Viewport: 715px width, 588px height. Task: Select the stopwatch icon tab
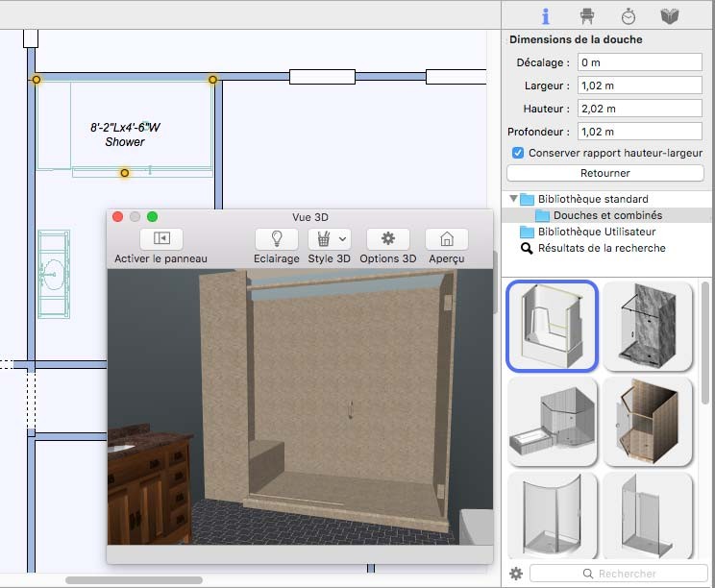(628, 15)
